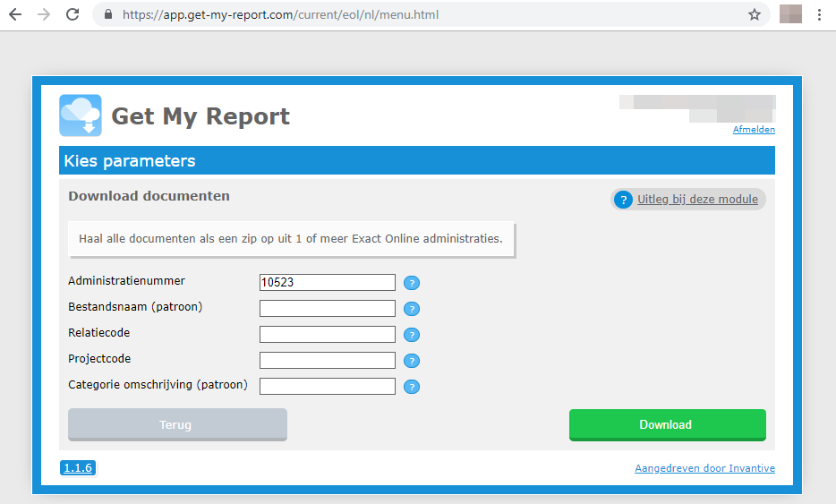Click the Administratienummer label
This screenshot has width=836, height=504.
126,280
